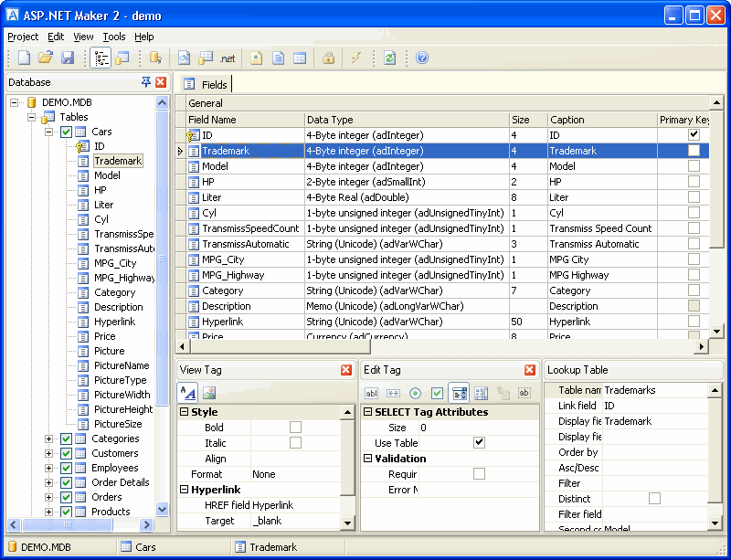Uncheck the Primary Key box for ID

[694, 135]
